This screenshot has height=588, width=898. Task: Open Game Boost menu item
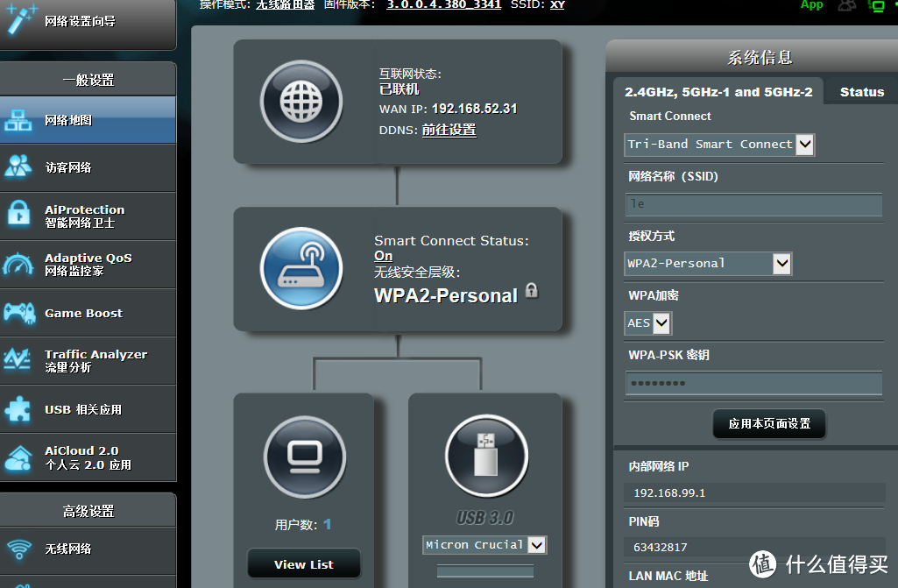tap(88, 312)
